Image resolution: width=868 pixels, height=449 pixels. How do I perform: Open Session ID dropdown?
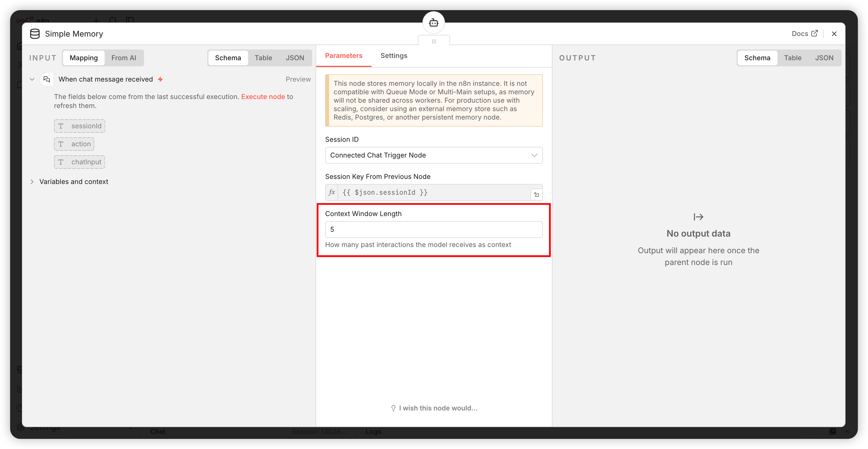tap(433, 155)
